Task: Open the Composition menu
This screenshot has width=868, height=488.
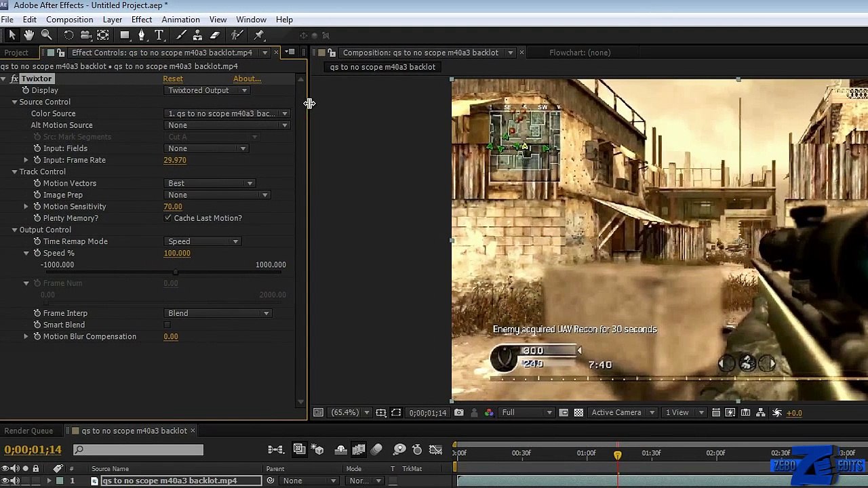Action: (x=69, y=20)
